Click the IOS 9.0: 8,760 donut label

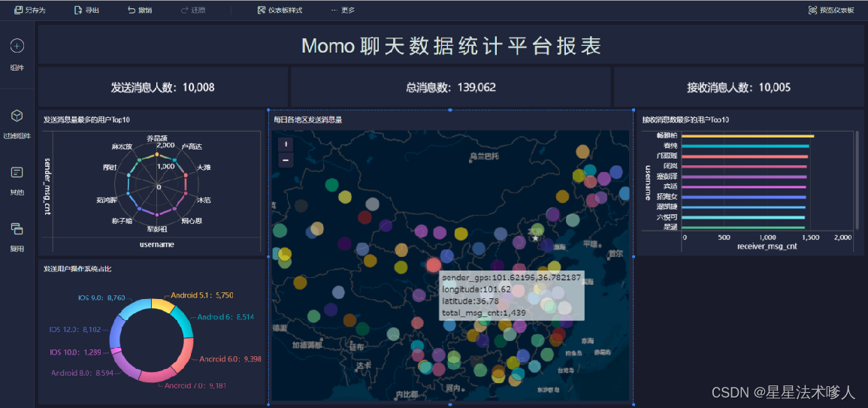pos(102,298)
